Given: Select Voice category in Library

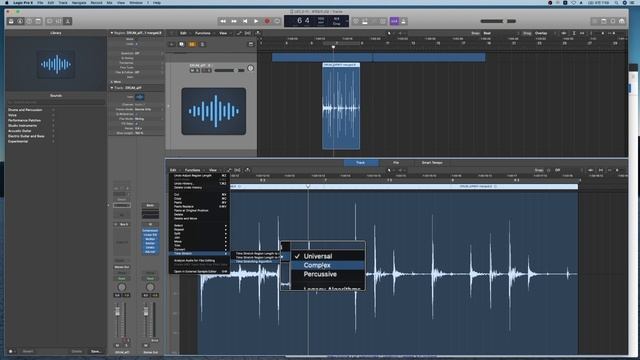Looking at the screenshot, I should (x=13, y=115).
